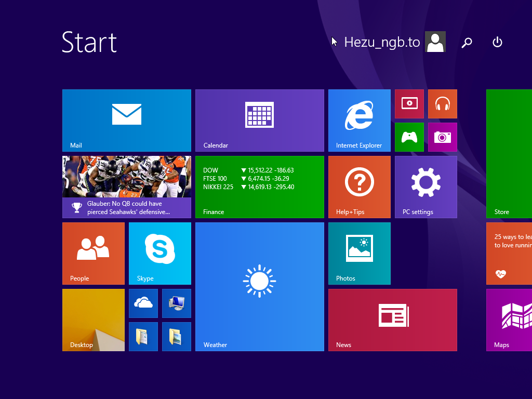Screen dimensions: 532x399
Task: Click the Search magnifier icon
Action: tap(467, 42)
